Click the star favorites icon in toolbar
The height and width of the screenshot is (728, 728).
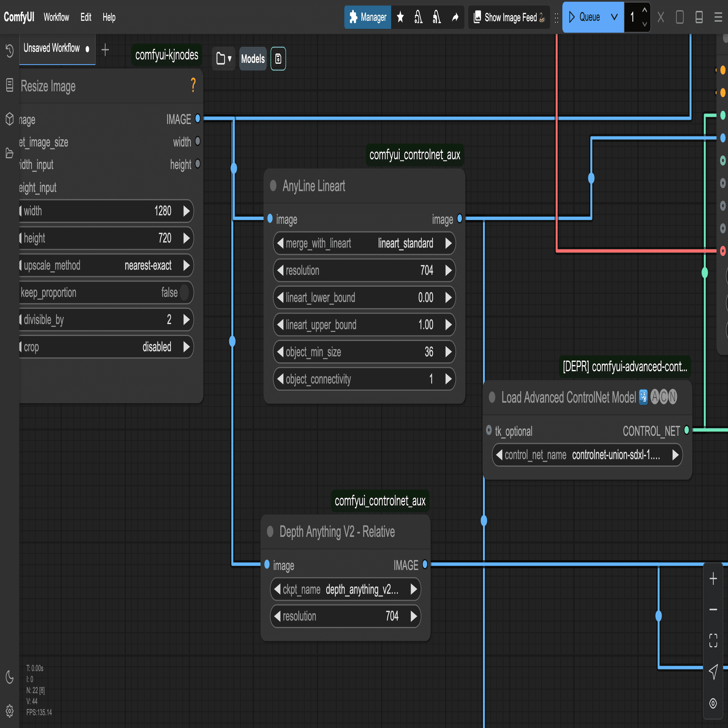tap(400, 17)
